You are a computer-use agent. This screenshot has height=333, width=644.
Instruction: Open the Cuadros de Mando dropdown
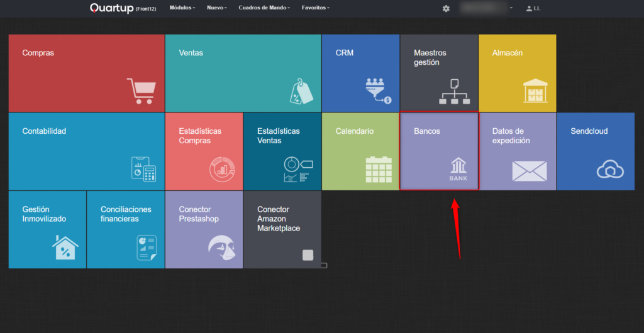click(264, 8)
